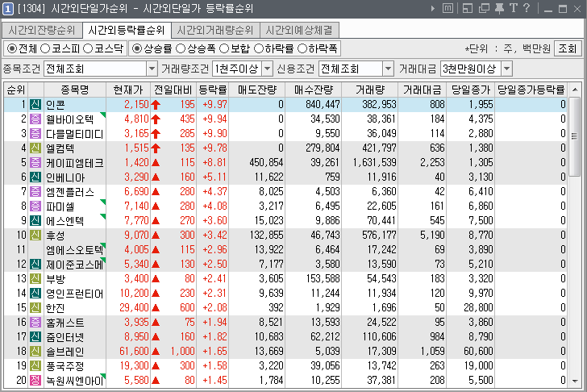Click the 증 badge beside 엠젠플러스
The width and height of the screenshot is (587, 392).
[35, 192]
